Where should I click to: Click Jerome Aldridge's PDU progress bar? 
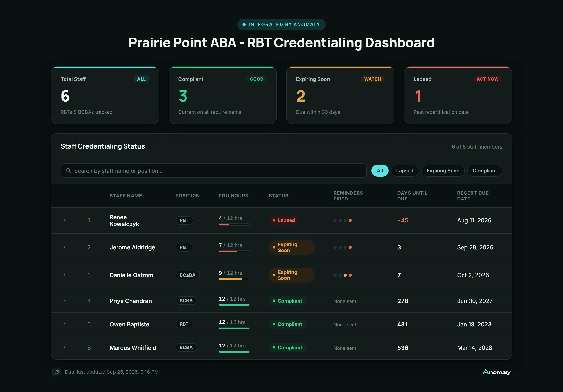(x=234, y=251)
